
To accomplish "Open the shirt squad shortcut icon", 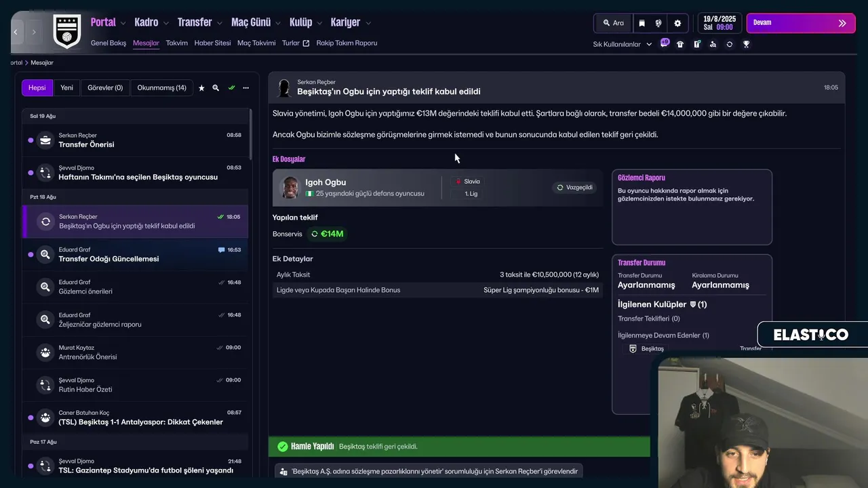I will pyautogui.click(x=680, y=44).
